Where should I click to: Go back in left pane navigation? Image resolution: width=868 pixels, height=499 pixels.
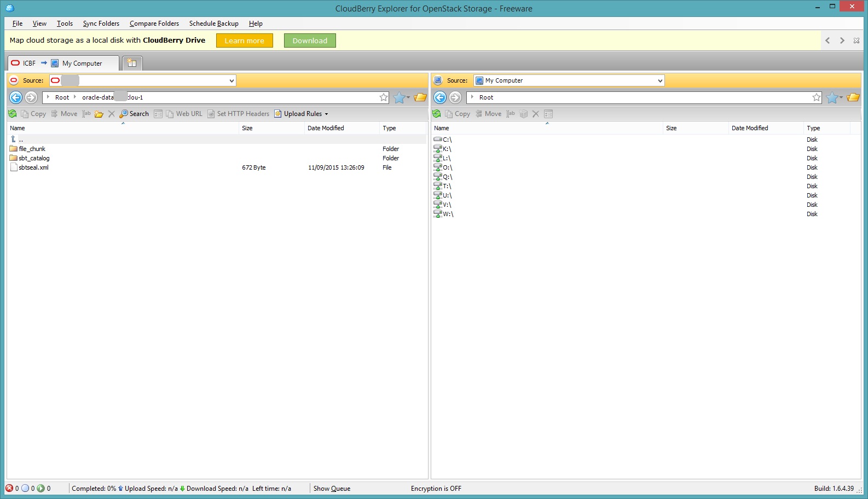pos(16,97)
